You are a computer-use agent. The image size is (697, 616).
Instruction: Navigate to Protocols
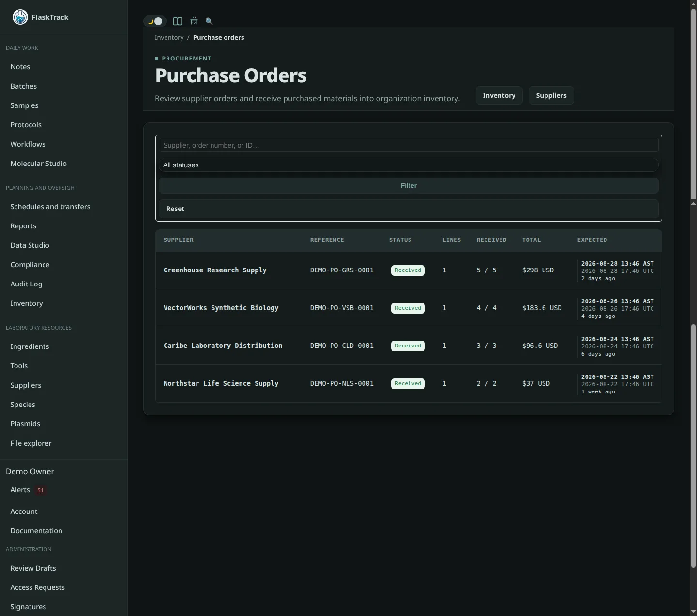coord(26,125)
